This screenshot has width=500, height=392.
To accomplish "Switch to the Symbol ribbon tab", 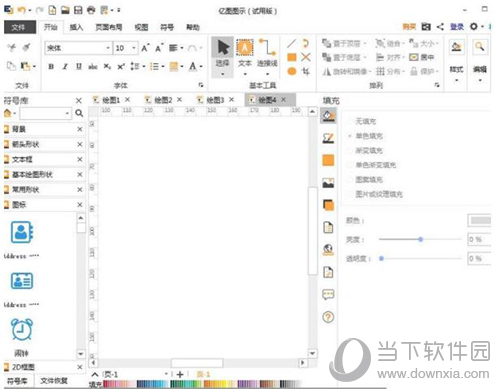I will point(167,27).
